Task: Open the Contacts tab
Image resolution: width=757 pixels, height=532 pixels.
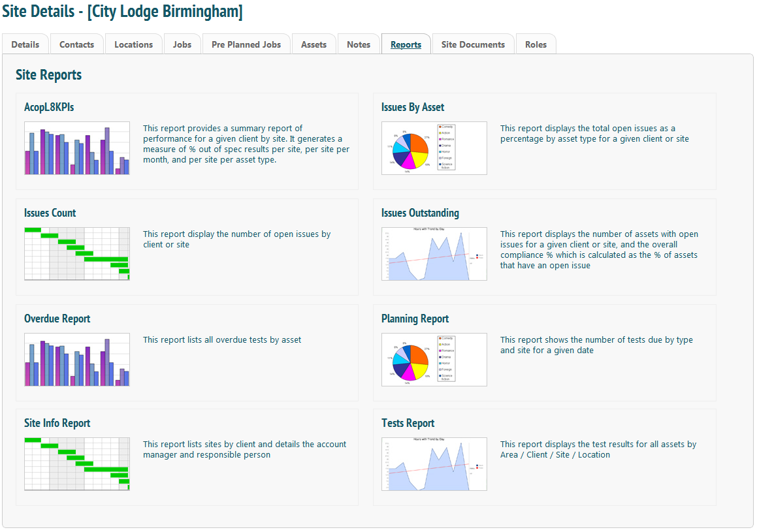Action: pos(77,44)
